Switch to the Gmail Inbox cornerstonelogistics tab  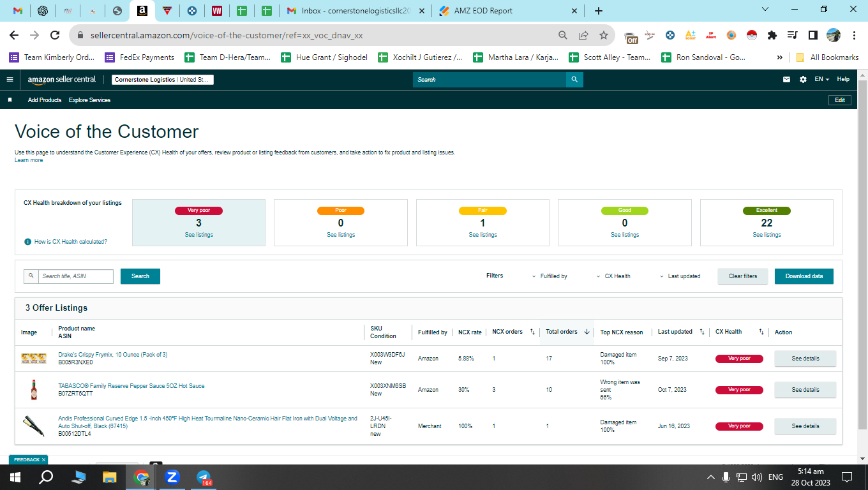pos(355,11)
